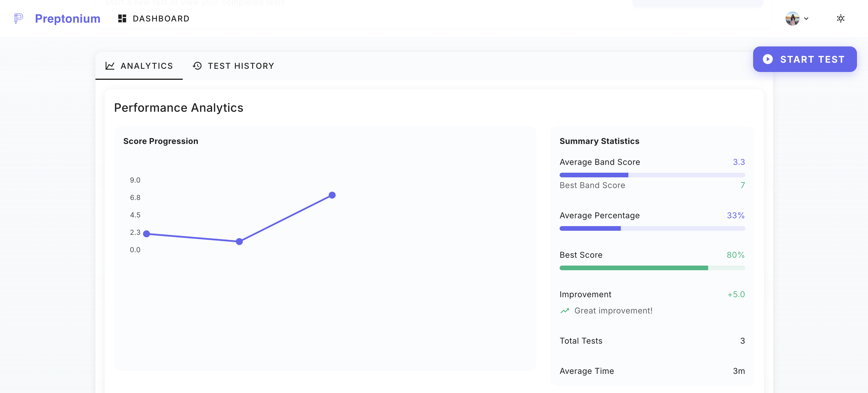This screenshot has height=393, width=868.
Task: Switch to the ANALYTICS tab
Action: tap(139, 66)
